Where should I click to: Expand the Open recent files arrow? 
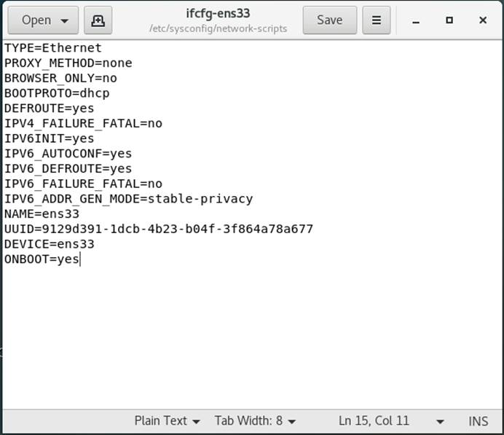click(x=65, y=21)
